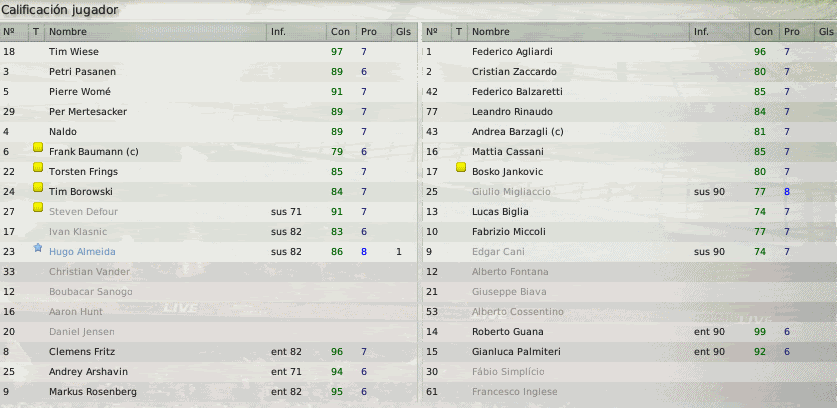Sort right table by Inf. column
This screenshot has width=837, height=408.
(719, 32)
